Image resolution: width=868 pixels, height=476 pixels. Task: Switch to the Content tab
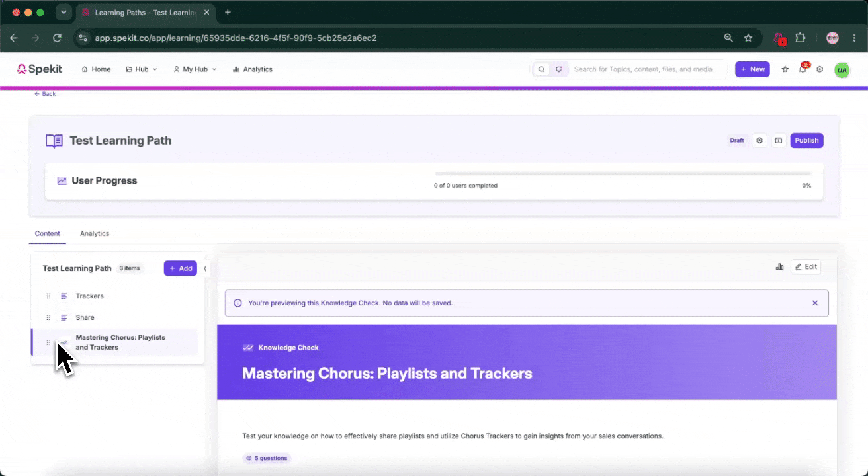coord(48,233)
